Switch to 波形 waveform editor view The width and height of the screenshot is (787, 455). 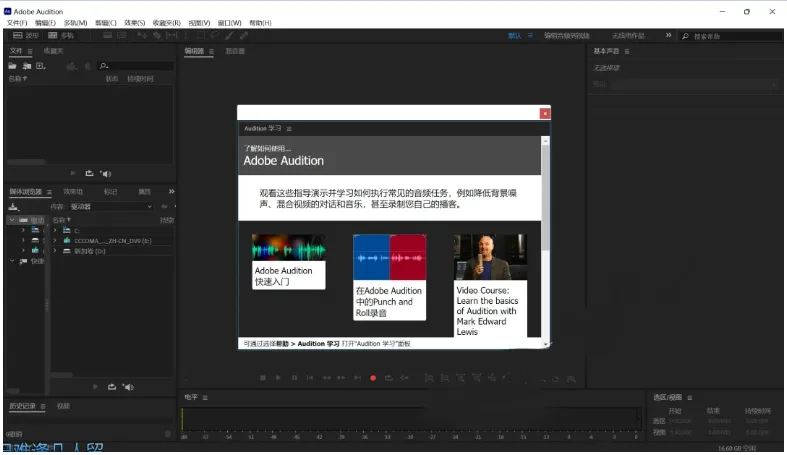[26, 36]
